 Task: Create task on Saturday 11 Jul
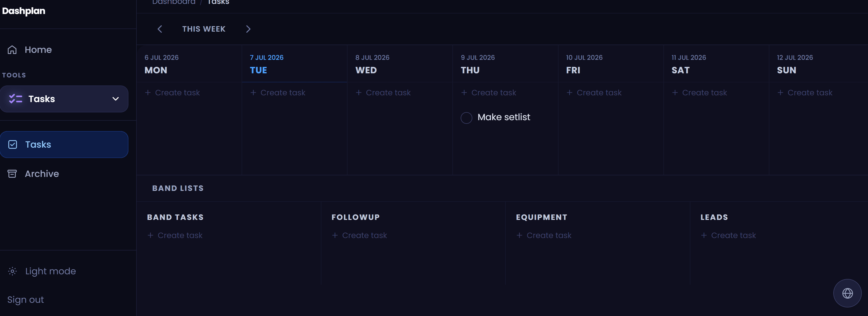point(699,92)
